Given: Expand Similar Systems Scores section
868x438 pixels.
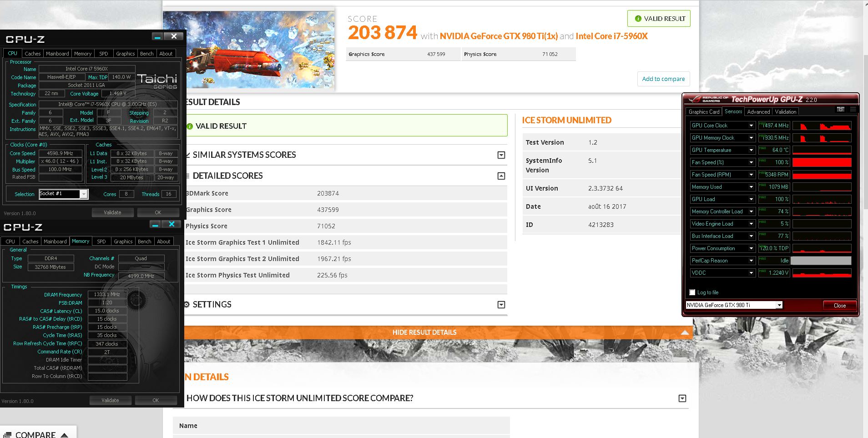Looking at the screenshot, I should click(x=501, y=155).
